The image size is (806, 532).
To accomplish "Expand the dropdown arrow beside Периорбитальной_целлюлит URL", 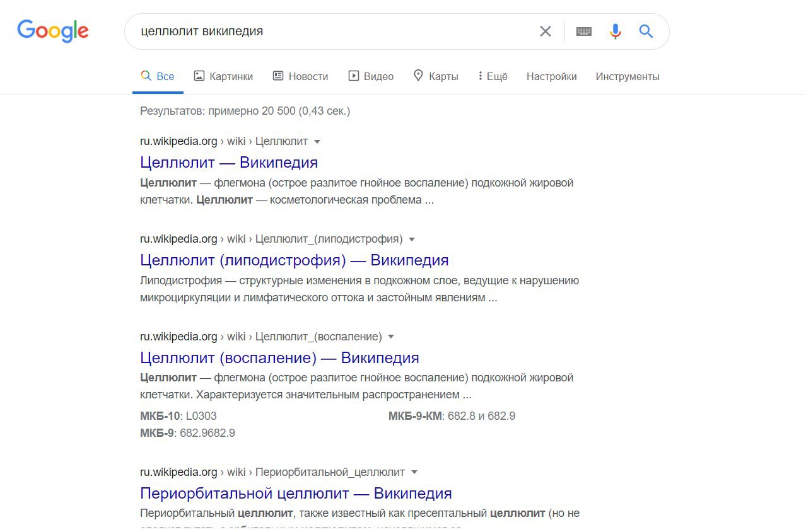I will coord(414,472).
